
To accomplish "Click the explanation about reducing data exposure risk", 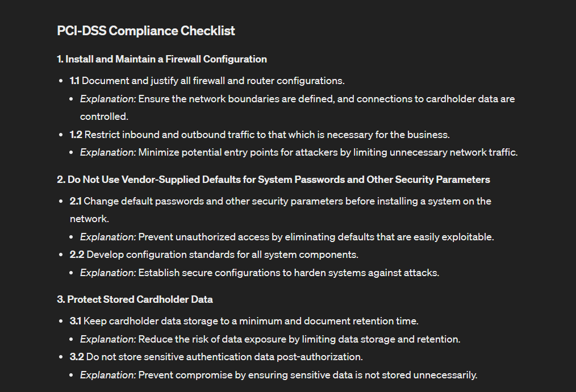I will point(270,339).
